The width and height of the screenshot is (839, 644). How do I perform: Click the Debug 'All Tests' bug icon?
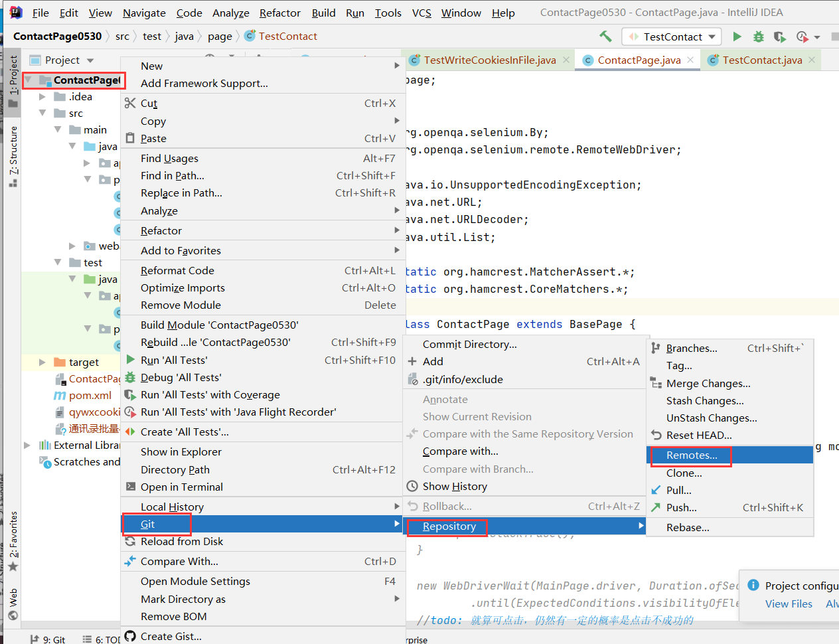[x=130, y=377]
